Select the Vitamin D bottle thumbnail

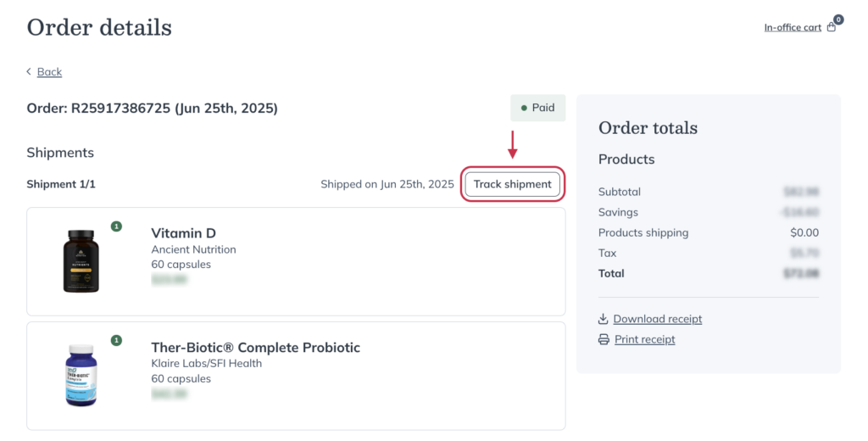(81, 261)
